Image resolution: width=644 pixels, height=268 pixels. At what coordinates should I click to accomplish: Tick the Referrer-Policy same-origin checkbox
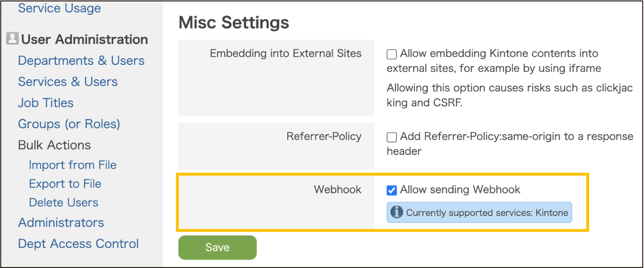coord(392,137)
